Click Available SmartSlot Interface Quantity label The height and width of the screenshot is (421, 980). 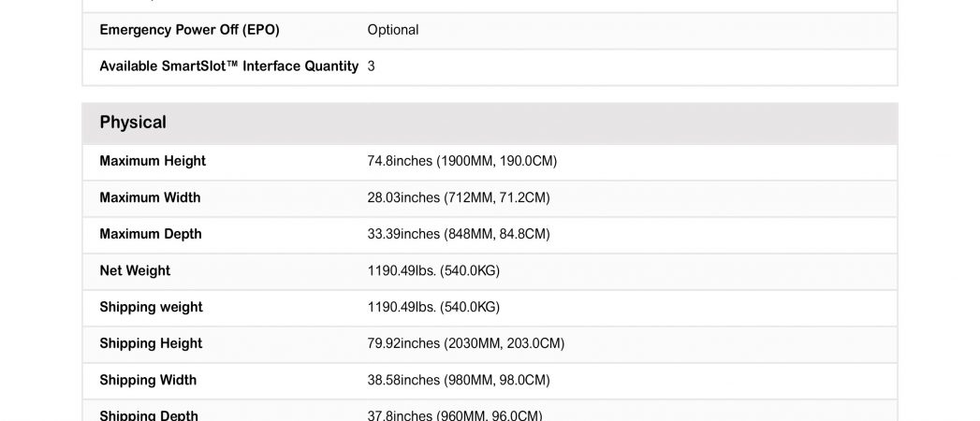(x=228, y=66)
